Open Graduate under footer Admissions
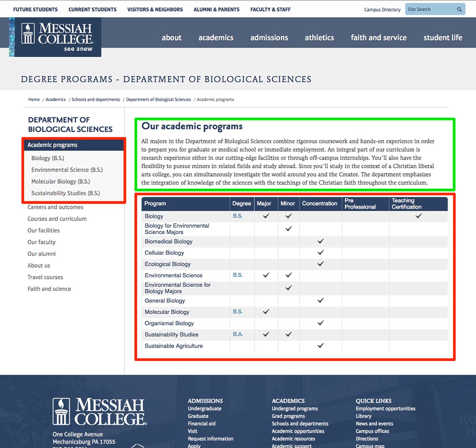Image resolution: width=476 pixels, height=448 pixels. tap(198, 416)
